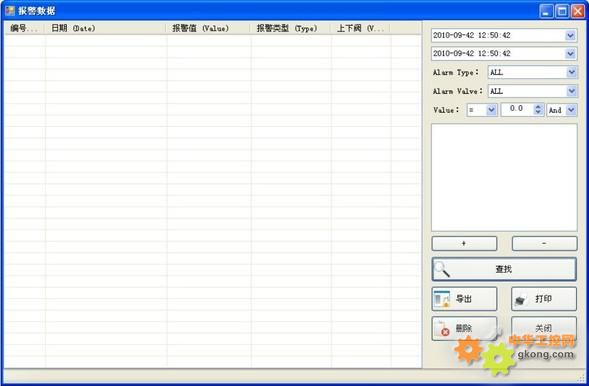
Task: Click the 报警类型 (Type) column header
Action: [290, 28]
